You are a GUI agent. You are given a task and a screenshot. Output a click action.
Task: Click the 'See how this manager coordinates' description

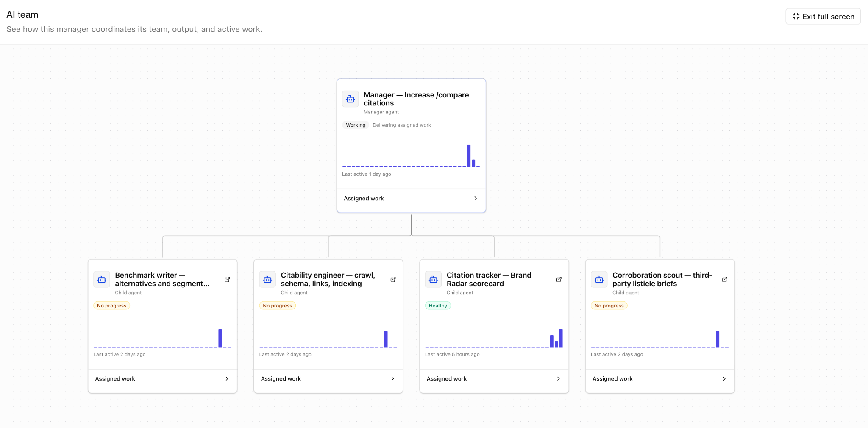click(x=134, y=29)
